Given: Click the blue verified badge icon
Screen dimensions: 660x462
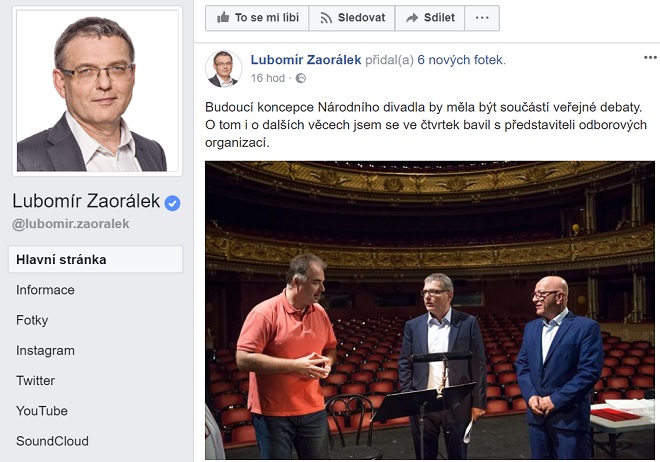Looking at the screenshot, I should tap(172, 203).
